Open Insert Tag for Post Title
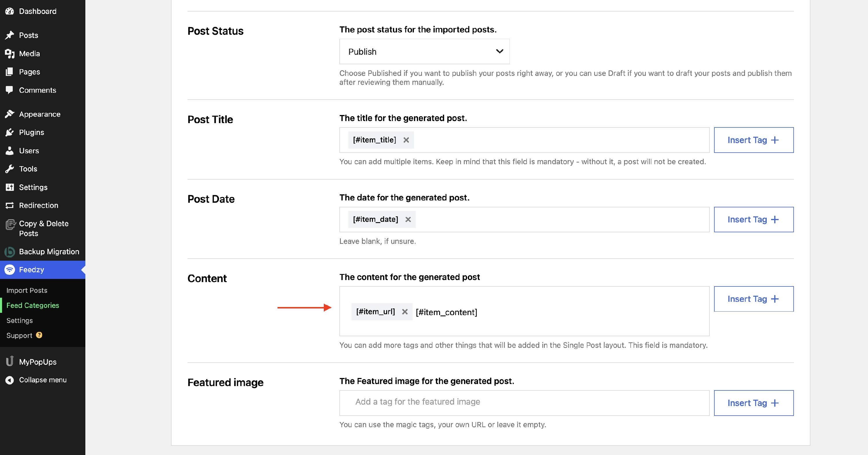 point(753,140)
